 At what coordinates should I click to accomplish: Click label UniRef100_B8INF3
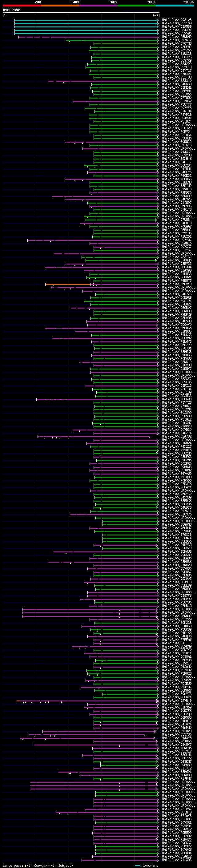point(177,812)
